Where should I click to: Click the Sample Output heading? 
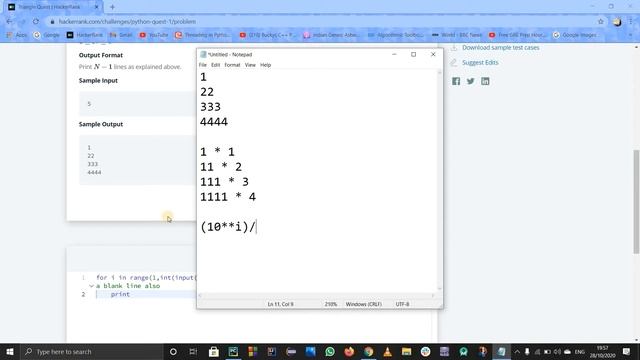point(101,124)
